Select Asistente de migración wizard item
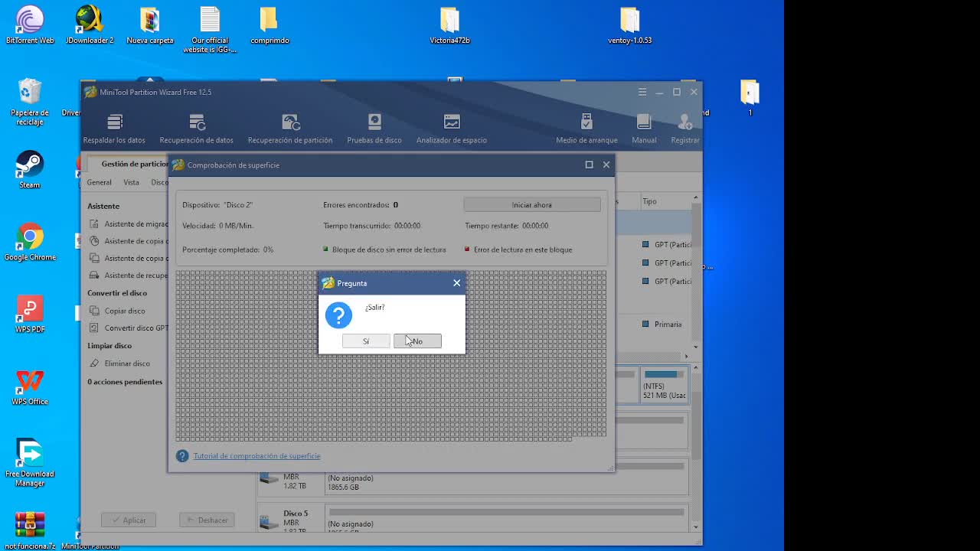Screen dimensions: 980x551 pos(129,224)
